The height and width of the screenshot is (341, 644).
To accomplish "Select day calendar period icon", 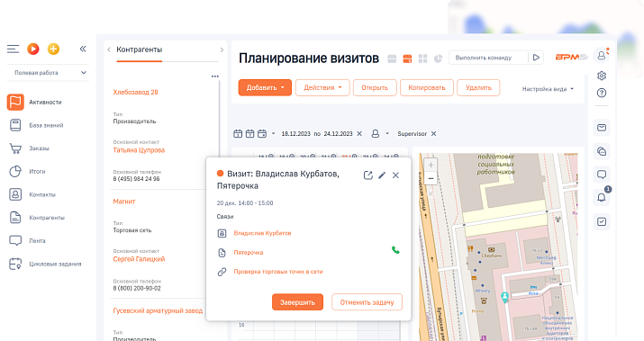I will [238, 134].
